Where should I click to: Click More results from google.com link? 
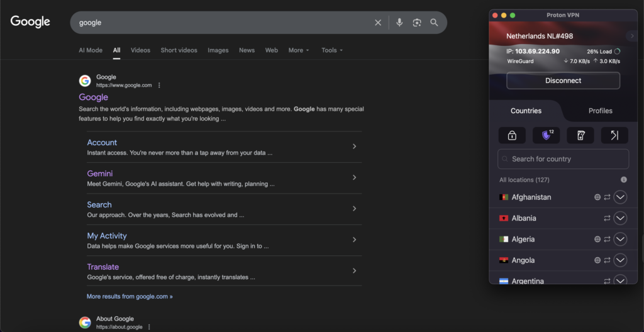(130, 296)
